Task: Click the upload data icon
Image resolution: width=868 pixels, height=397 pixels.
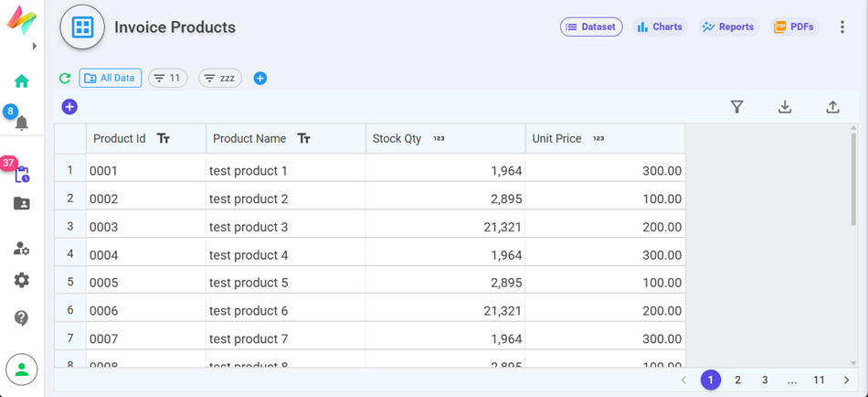Action: 832,107
